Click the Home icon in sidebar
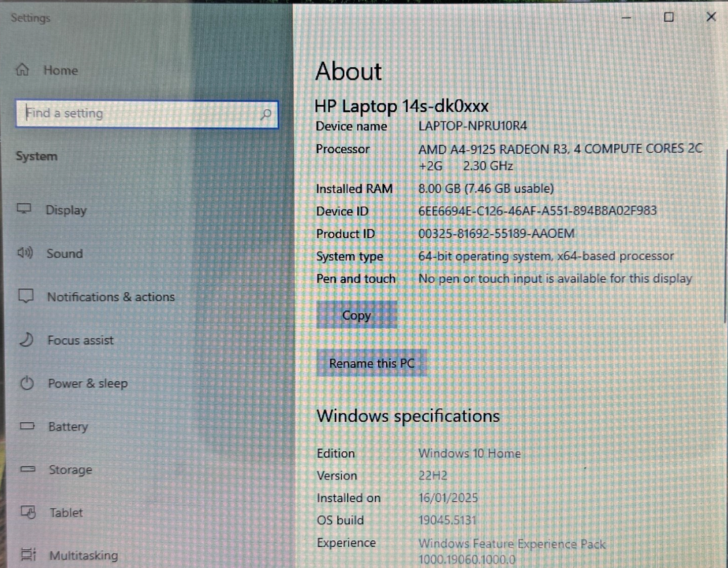 [x=22, y=70]
